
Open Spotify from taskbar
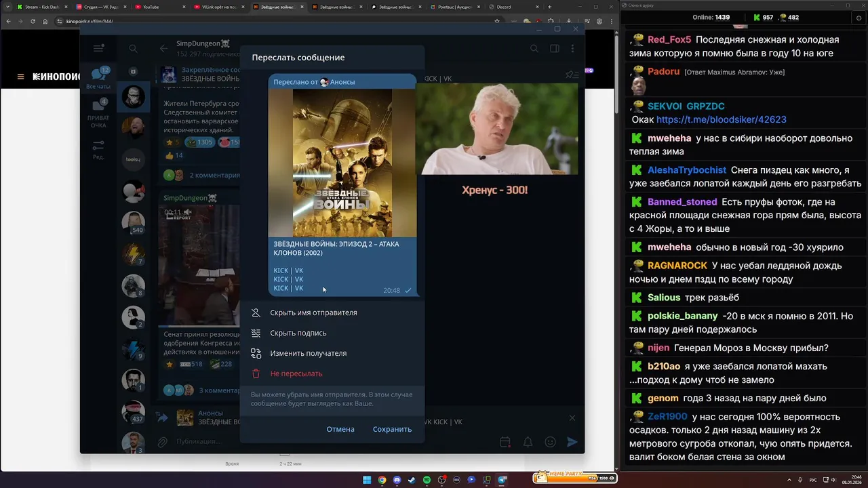tap(427, 480)
